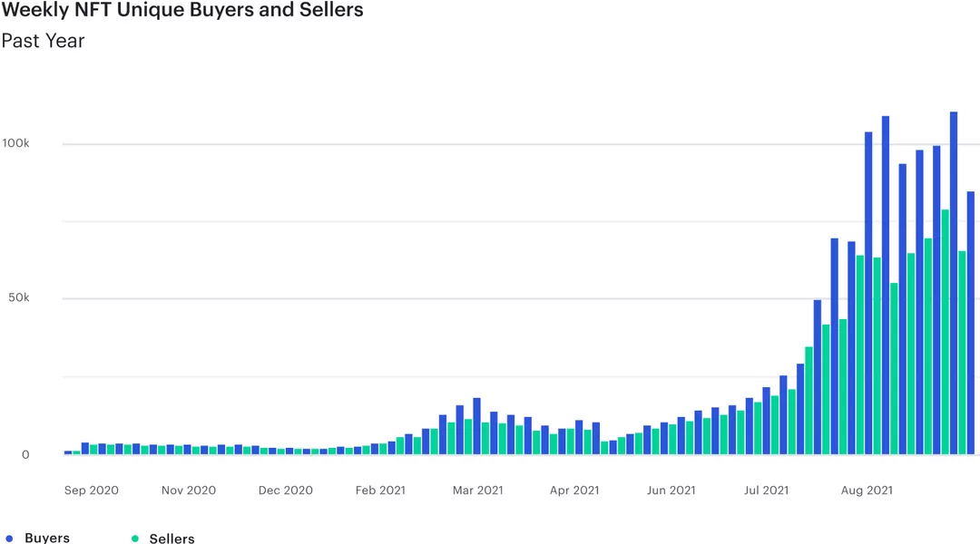Select the Nov 2020 axis label

click(189, 491)
